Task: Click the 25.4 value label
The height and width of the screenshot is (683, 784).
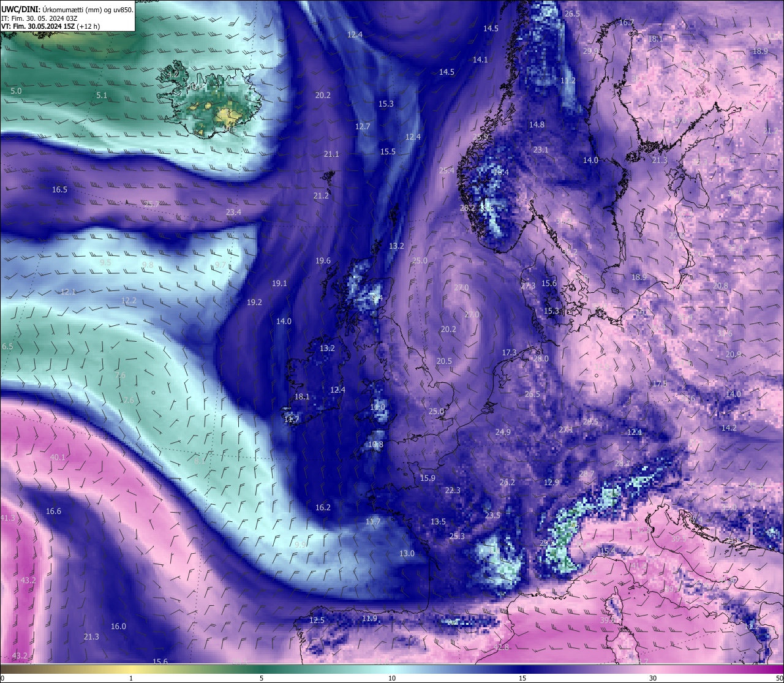Action: [x=447, y=171]
